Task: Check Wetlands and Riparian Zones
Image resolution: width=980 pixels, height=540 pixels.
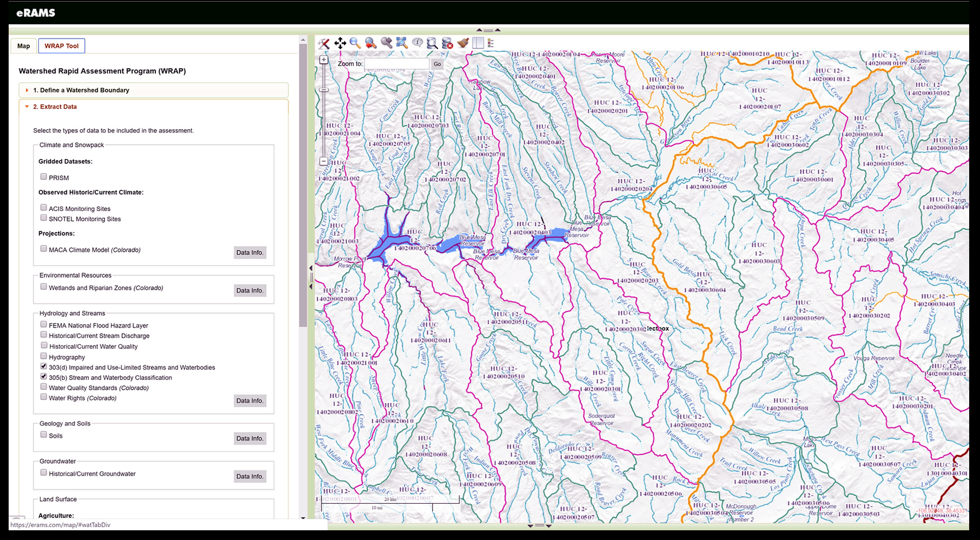Action: pos(44,286)
